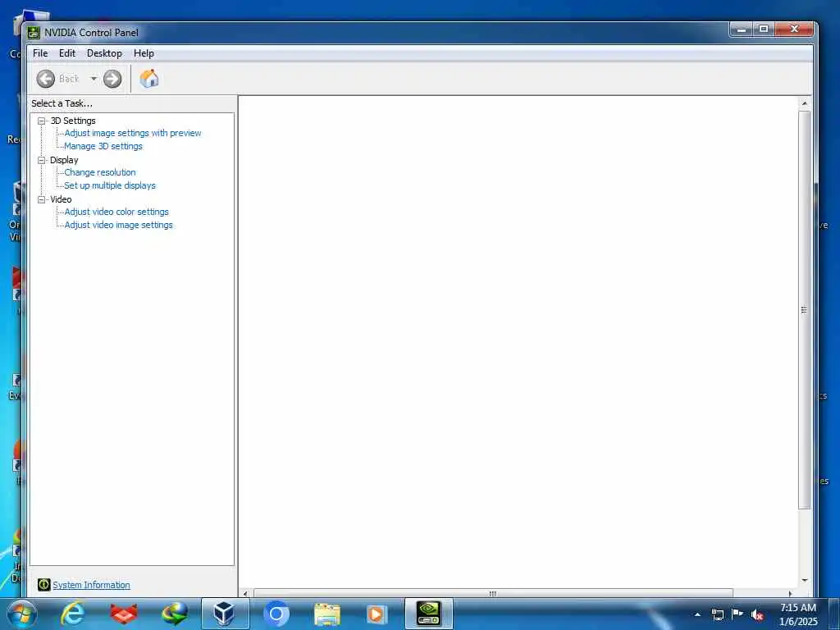Click the Back arrow button
This screenshot has width=840, height=630.
tap(46, 79)
